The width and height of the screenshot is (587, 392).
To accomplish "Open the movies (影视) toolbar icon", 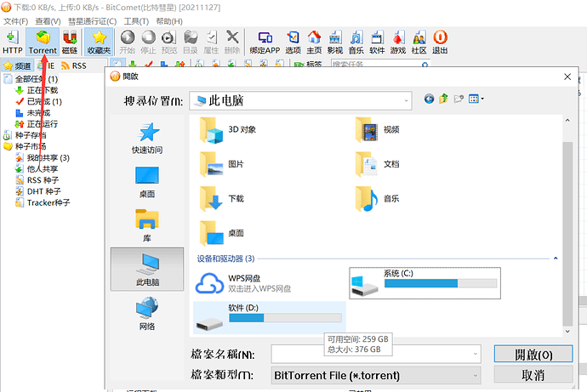I will pyautogui.click(x=335, y=42).
